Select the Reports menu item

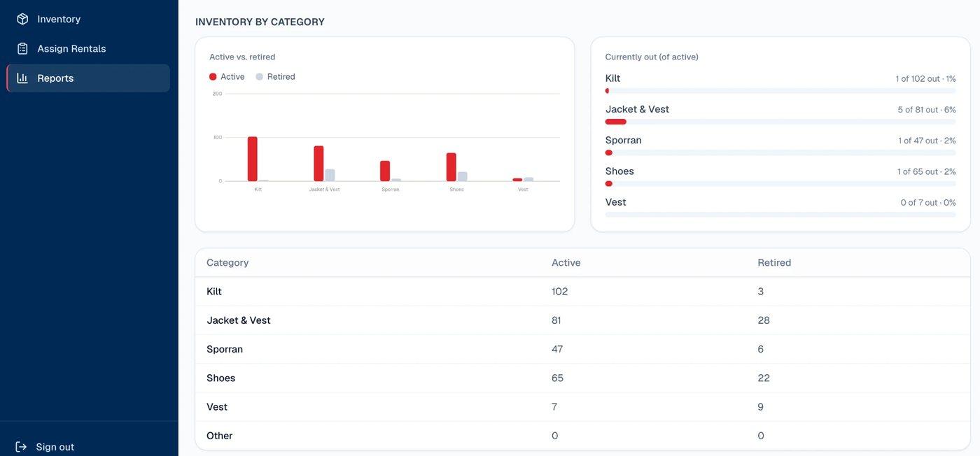pos(88,78)
